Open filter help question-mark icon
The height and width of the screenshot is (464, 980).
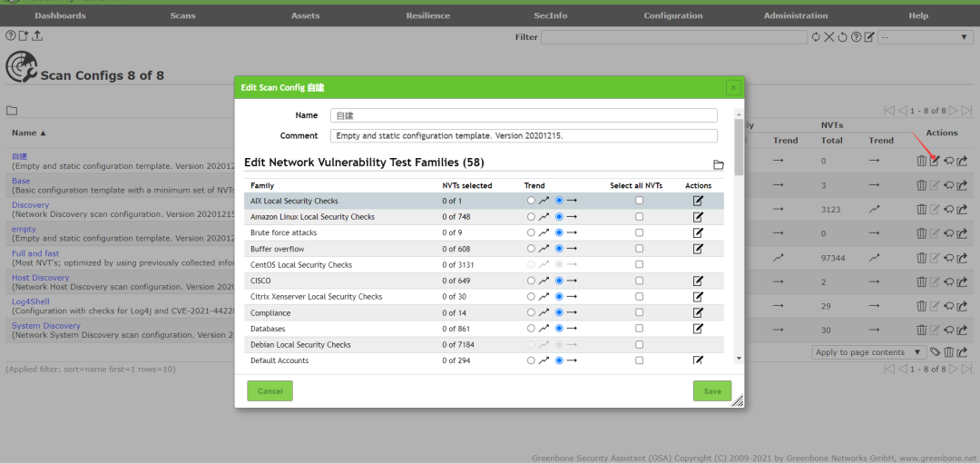857,37
